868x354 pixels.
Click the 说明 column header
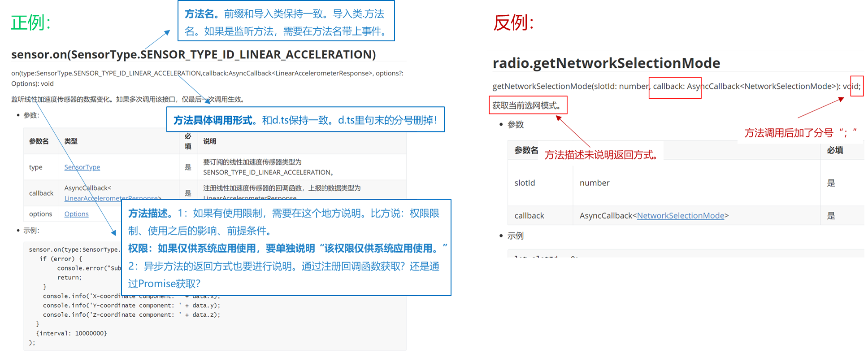pyautogui.click(x=209, y=141)
